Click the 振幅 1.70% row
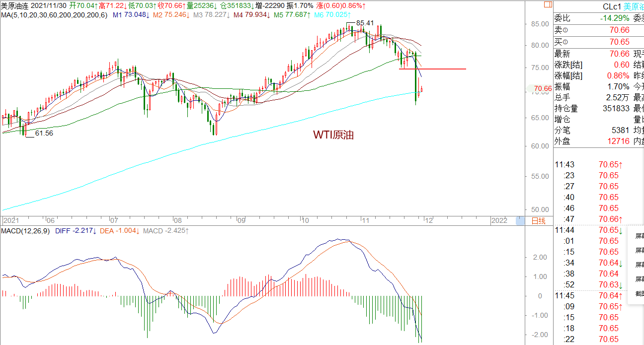 click(x=592, y=86)
